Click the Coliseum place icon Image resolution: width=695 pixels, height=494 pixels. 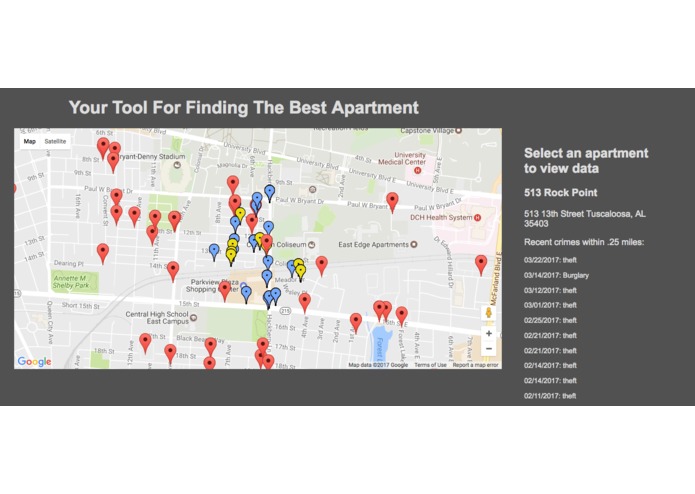coord(312,245)
